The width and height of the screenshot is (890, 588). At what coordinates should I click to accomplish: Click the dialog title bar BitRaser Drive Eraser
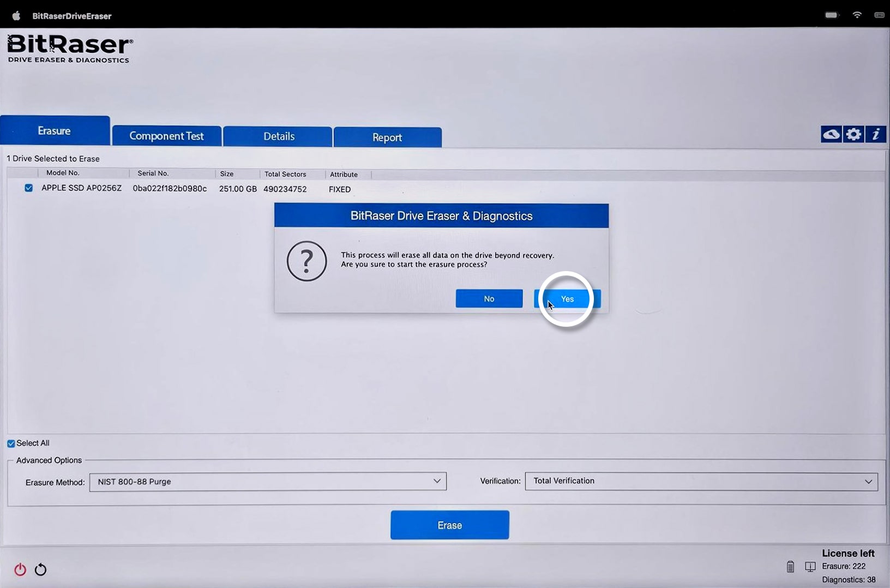[441, 216]
